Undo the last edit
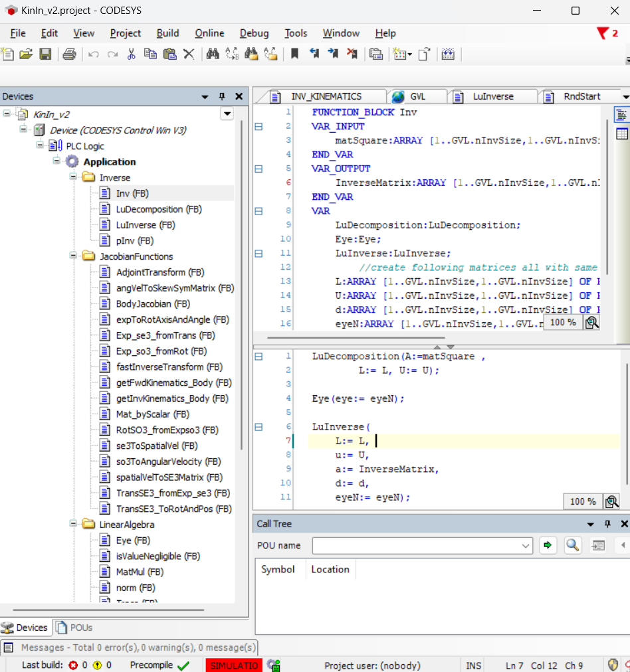Viewport: 630px width, 672px height. 94,54
